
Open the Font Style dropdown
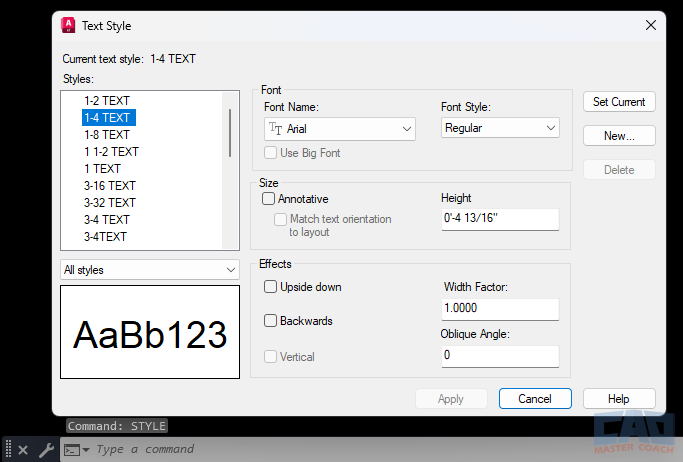(500, 128)
